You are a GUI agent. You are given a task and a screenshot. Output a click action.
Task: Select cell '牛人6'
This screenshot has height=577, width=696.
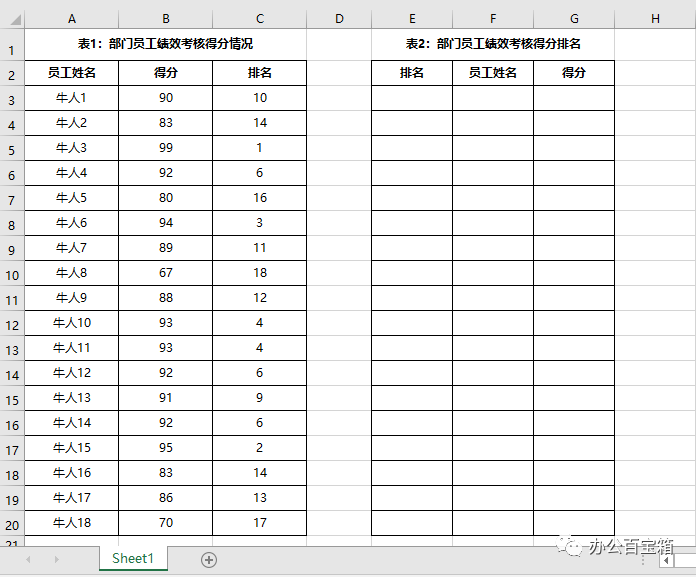click(72, 223)
